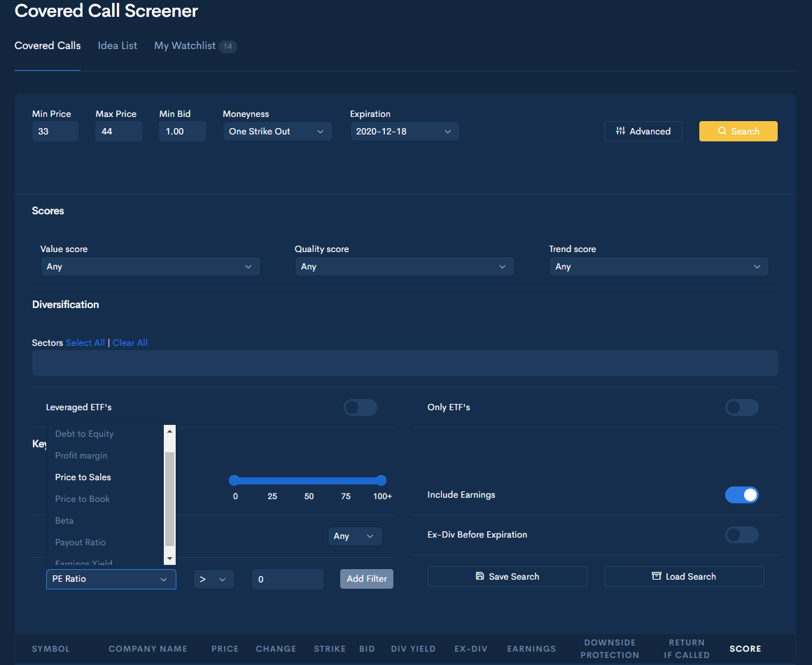Open the My Watchlist tab
This screenshot has width=812, height=665.
pyautogui.click(x=185, y=45)
